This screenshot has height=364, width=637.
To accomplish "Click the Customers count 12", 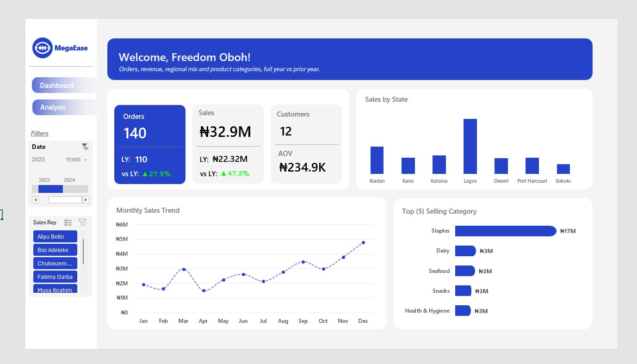I will 286,131.
